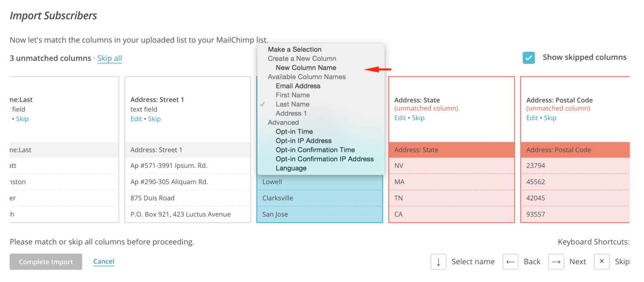
Task: Select Opt-in Confirmation IP Address option
Action: point(325,159)
